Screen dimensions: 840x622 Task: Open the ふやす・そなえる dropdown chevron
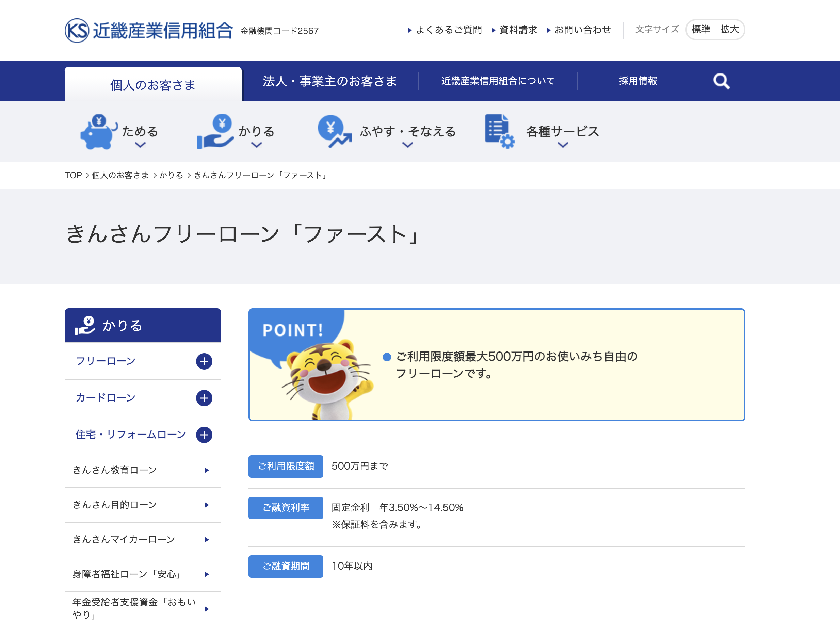click(408, 145)
